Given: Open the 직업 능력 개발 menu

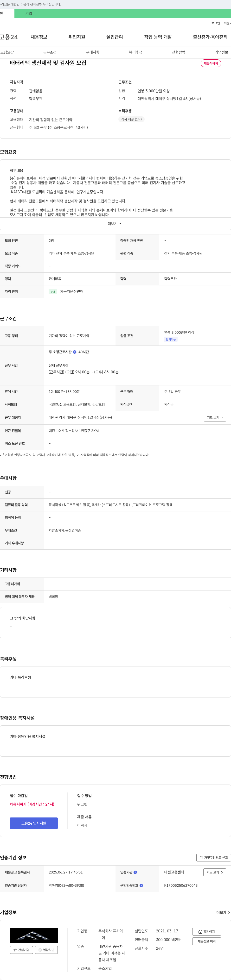Looking at the screenshot, I should coord(158,37).
